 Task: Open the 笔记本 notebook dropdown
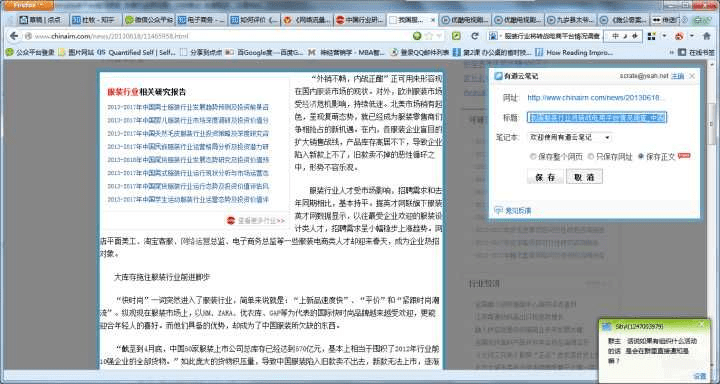[x=569, y=137]
